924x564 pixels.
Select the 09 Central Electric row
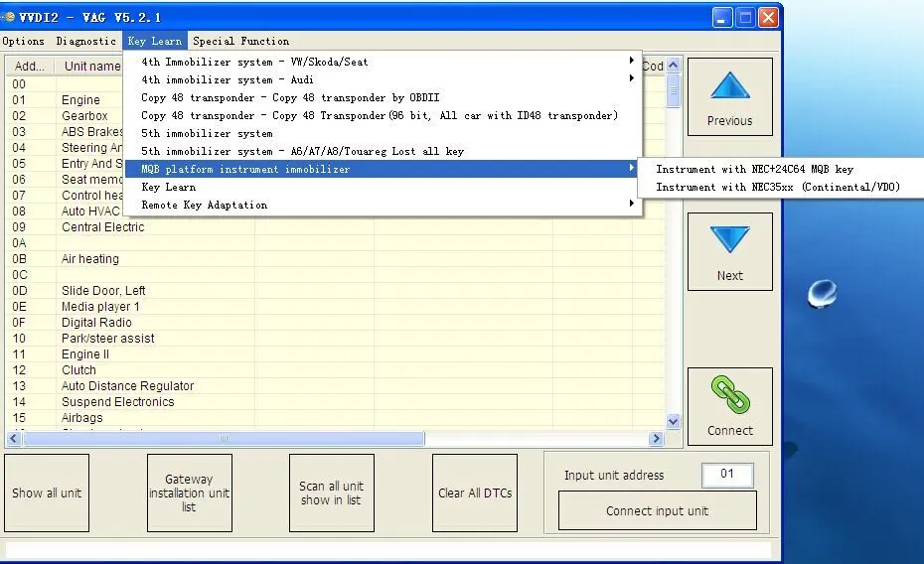click(336, 227)
